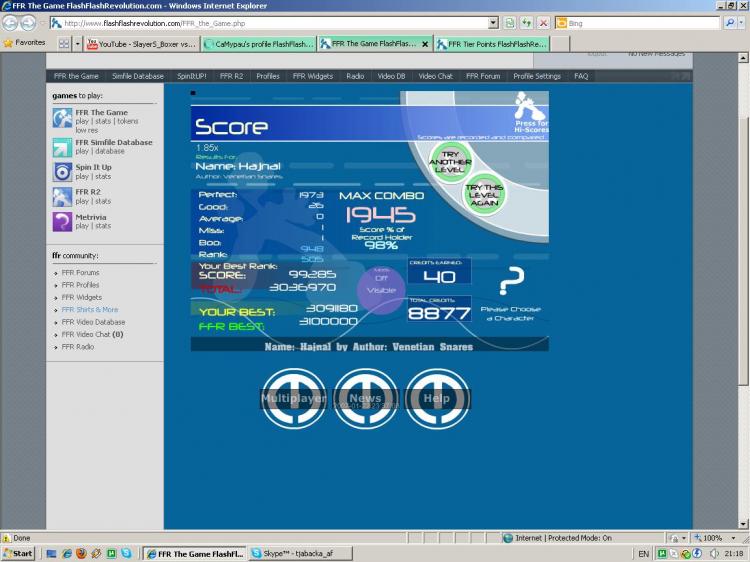Click the Bing search input field
Viewport: 750px width, 562px height.
640,22
